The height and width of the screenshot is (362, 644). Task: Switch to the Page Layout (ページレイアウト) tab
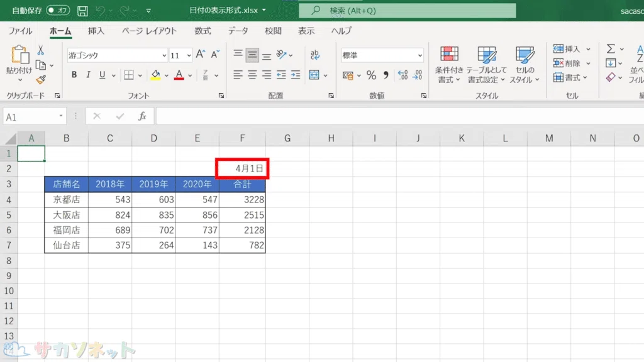(148, 31)
